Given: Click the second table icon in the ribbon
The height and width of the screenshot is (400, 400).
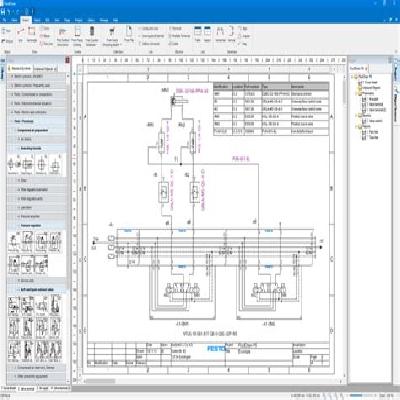Looking at the screenshot, I should click(x=207, y=32).
